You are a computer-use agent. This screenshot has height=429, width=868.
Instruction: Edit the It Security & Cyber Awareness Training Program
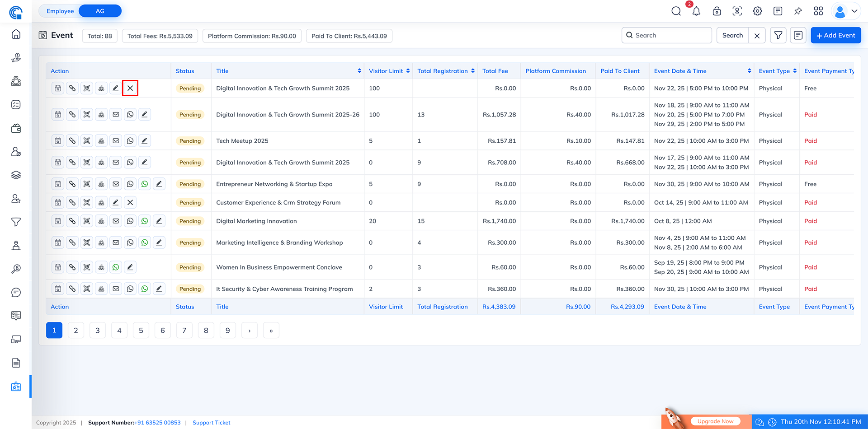159,289
